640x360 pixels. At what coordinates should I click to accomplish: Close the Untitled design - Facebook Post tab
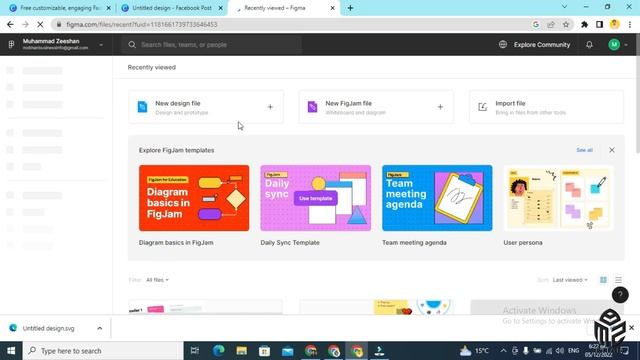220,8
